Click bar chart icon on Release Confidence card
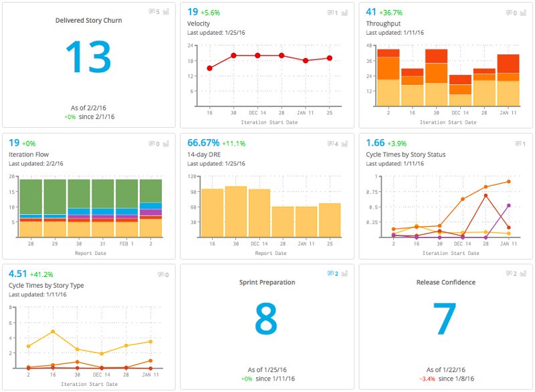Image resolution: width=535 pixels, height=392 pixels. click(x=524, y=274)
